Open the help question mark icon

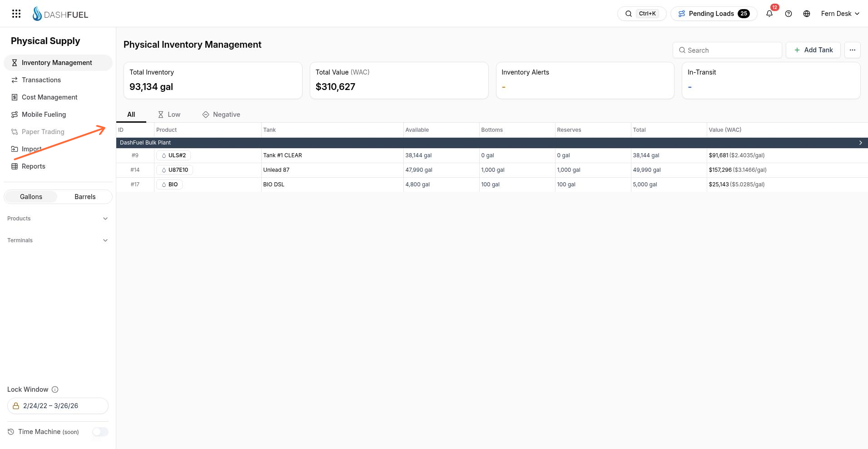click(789, 14)
